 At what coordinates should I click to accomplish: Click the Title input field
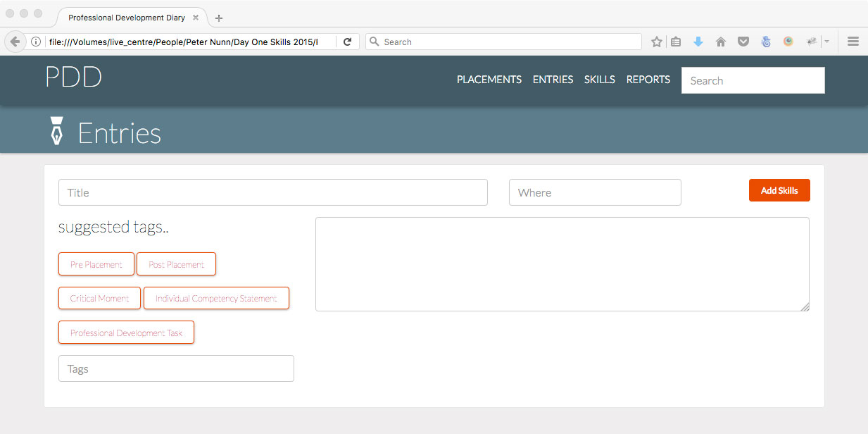(x=273, y=192)
